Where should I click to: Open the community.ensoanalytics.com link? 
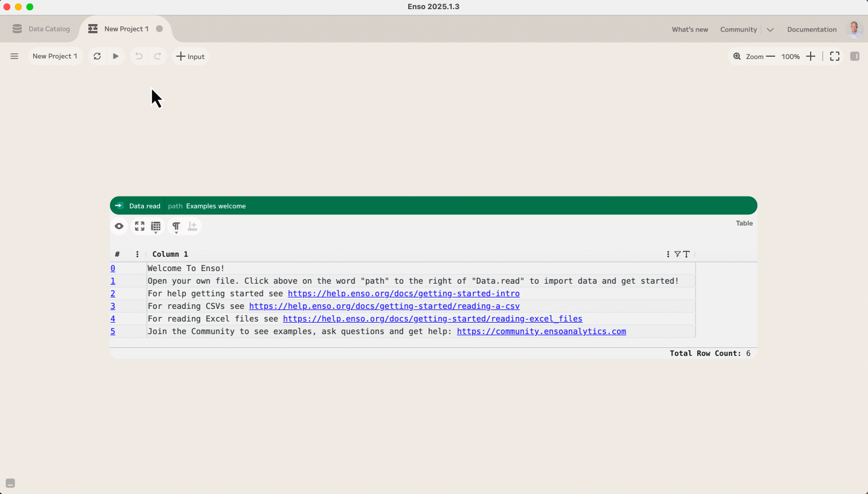click(x=541, y=331)
